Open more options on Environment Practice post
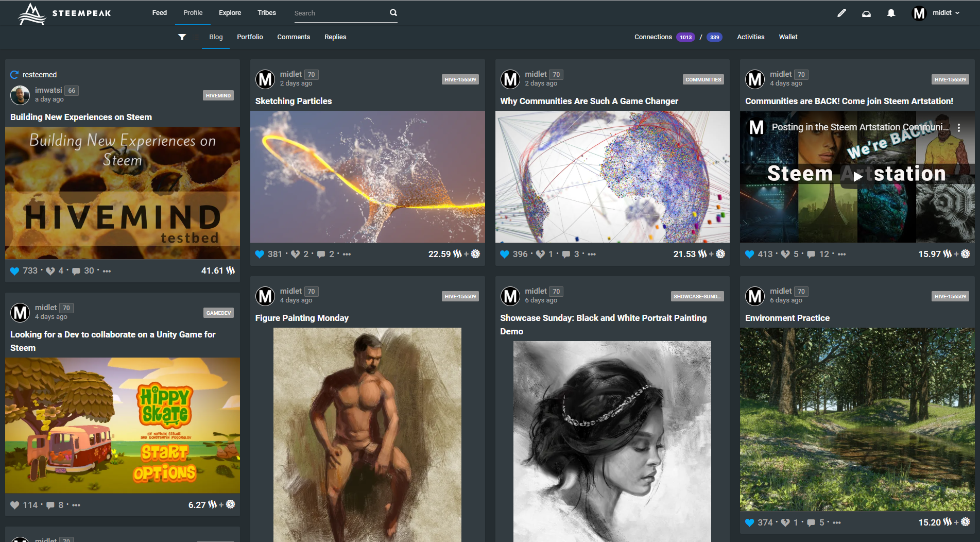This screenshot has height=542, width=980. 837,523
